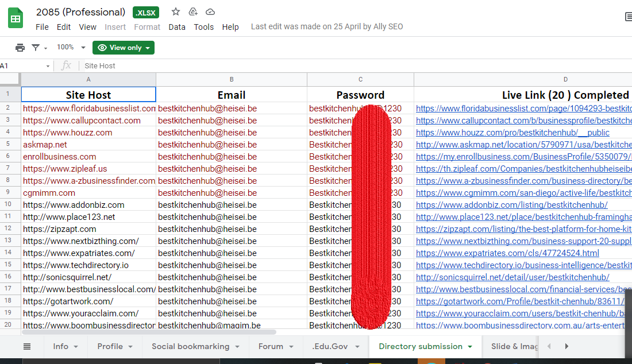632x364 pixels.
Task: Star this spreadsheet
Action: [176, 12]
